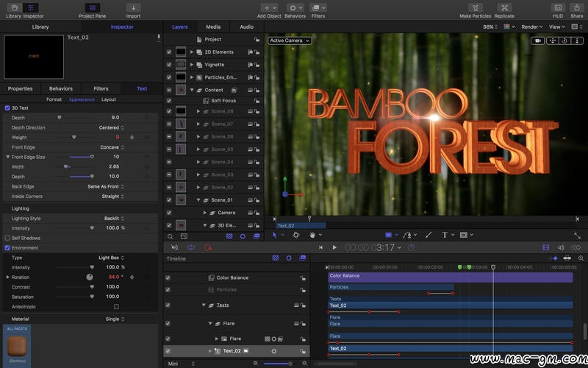Click the Make Particles icon
Image resolution: width=588 pixels, height=368 pixels.
tap(475, 7)
